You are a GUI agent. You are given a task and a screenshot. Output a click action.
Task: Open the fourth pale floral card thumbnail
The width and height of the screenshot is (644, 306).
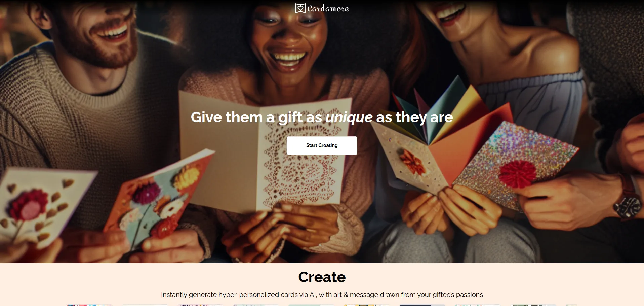256,305
